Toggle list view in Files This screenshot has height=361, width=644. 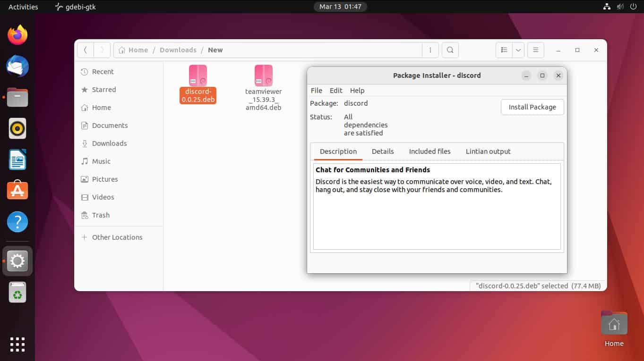(504, 50)
